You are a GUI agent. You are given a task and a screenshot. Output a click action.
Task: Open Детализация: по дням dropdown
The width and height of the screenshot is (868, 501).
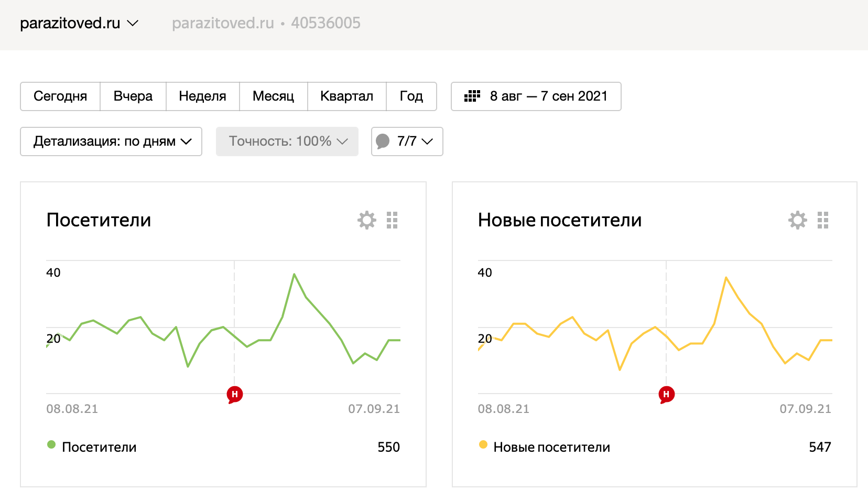111,141
